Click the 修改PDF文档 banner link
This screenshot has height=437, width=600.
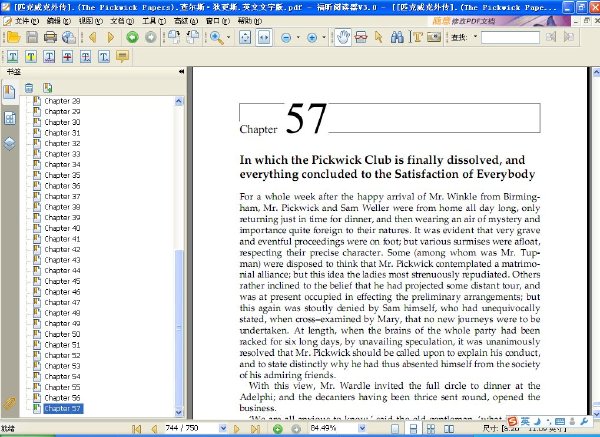(x=473, y=21)
